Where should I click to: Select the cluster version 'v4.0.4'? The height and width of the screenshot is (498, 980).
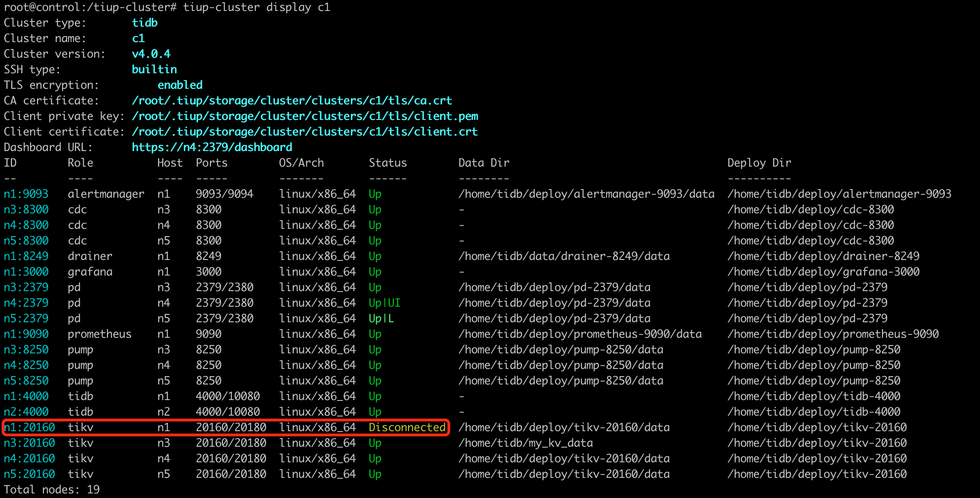point(151,54)
